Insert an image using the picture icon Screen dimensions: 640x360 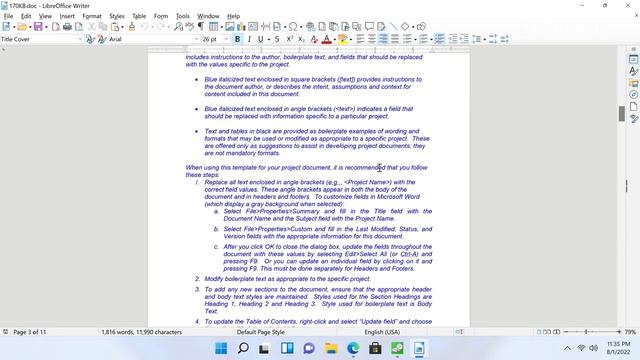230,27
